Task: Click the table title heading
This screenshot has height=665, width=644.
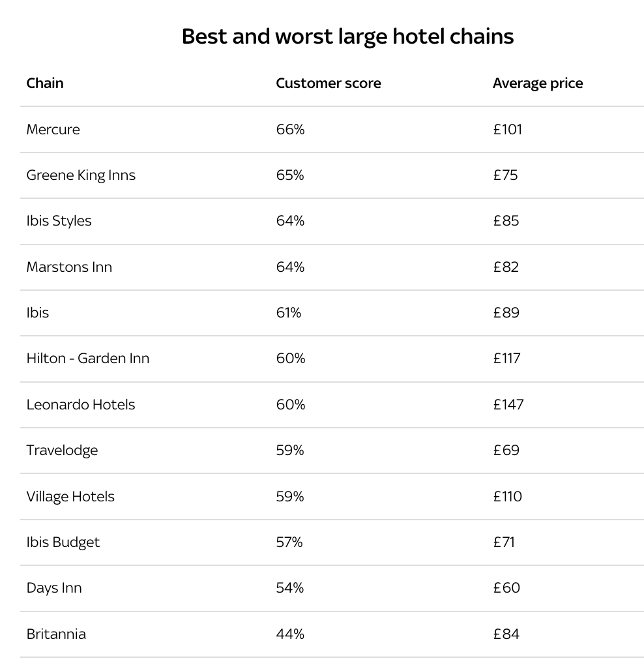Action: click(347, 37)
